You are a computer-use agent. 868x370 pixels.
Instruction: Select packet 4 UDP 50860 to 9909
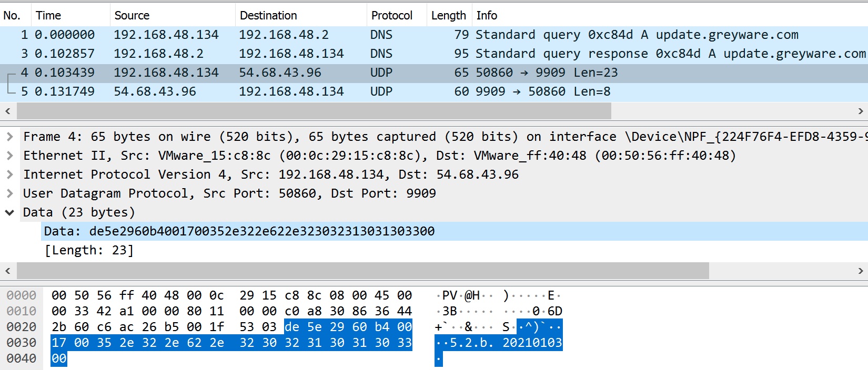coord(434,73)
